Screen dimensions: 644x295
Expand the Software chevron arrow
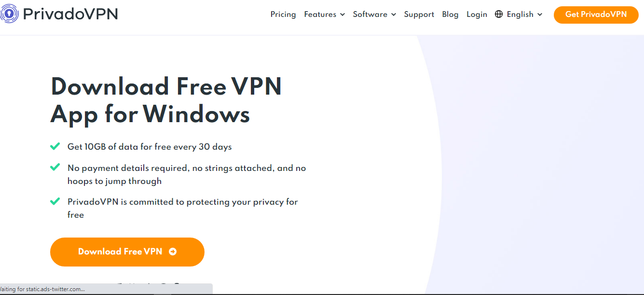[x=394, y=15]
